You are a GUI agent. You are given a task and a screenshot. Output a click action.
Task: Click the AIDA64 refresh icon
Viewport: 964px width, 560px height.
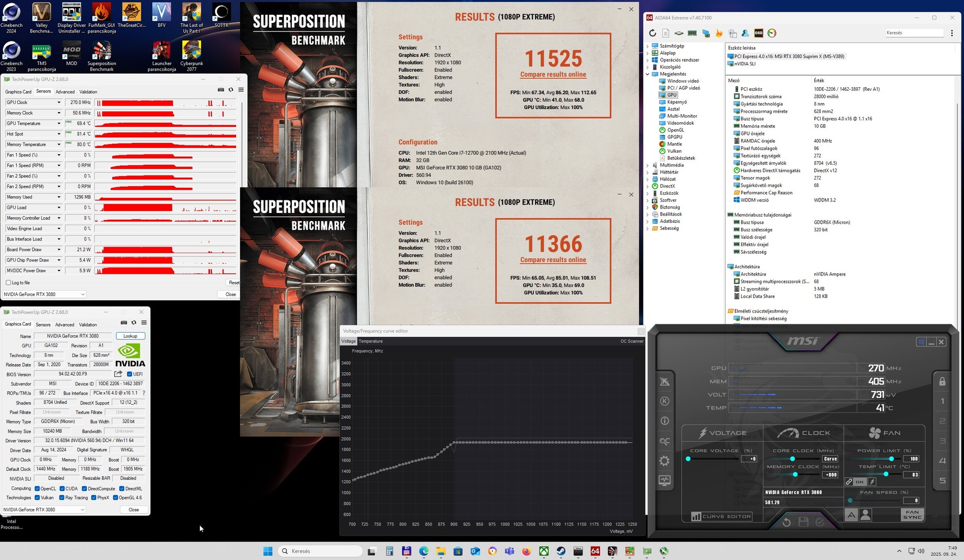(x=652, y=33)
